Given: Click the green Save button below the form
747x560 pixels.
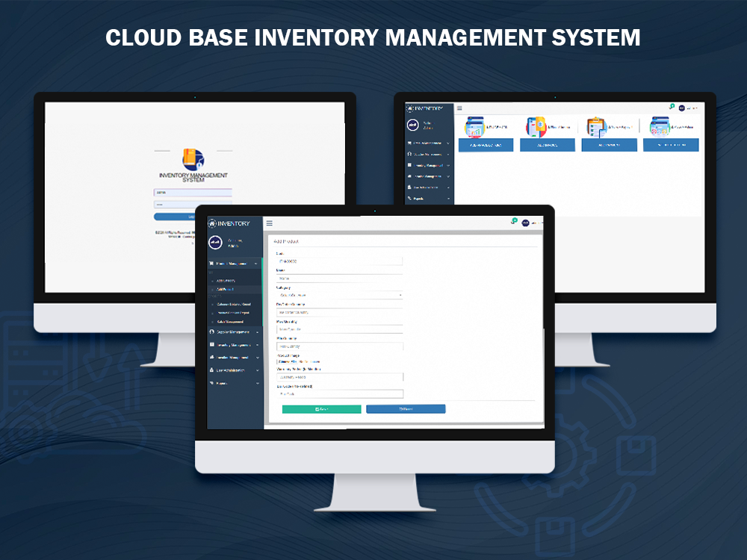Looking at the screenshot, I should (321, 408).
